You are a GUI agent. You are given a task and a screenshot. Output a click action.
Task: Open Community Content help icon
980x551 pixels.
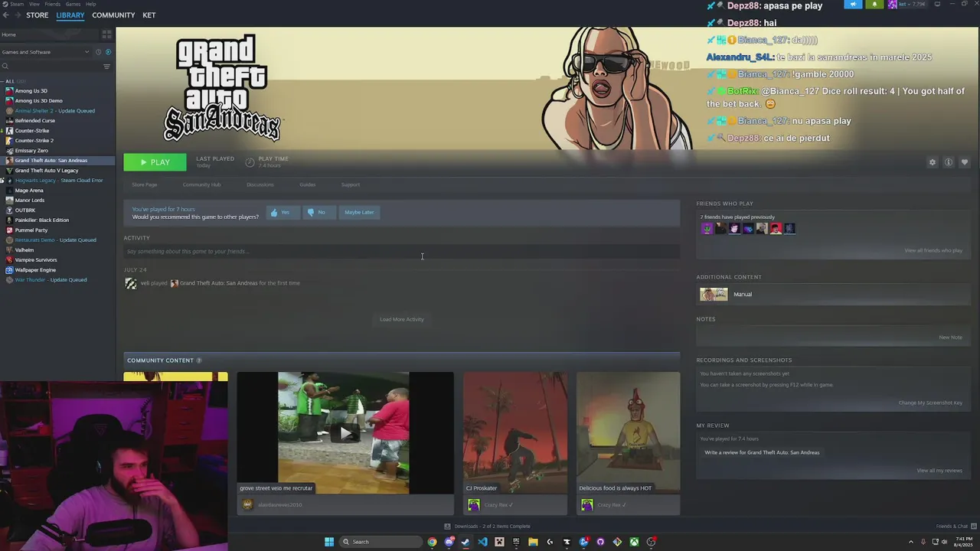point(199,360)
